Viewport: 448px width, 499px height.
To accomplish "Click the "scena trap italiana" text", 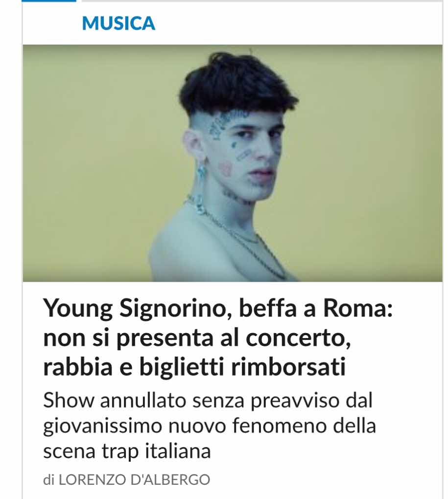I will (x=127, y=451).
